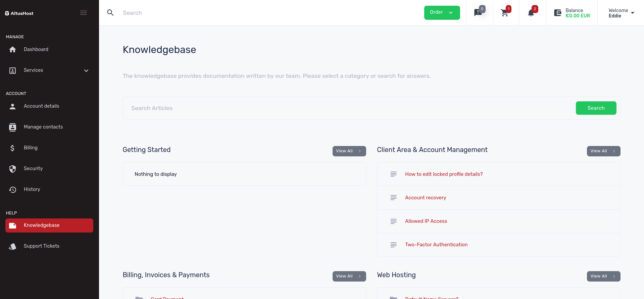
Task: Click the Dashboard home icon
Action: (12, 50)
